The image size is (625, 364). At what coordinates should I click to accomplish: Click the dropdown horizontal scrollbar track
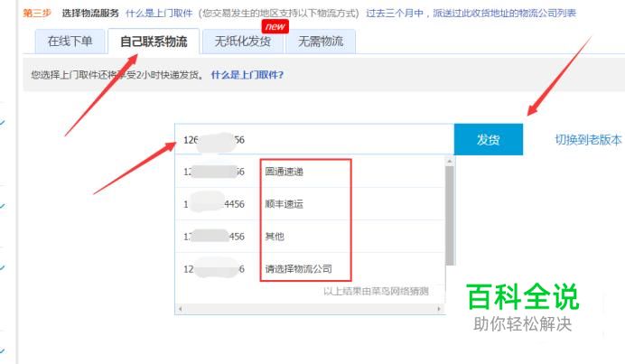[310, 309]
